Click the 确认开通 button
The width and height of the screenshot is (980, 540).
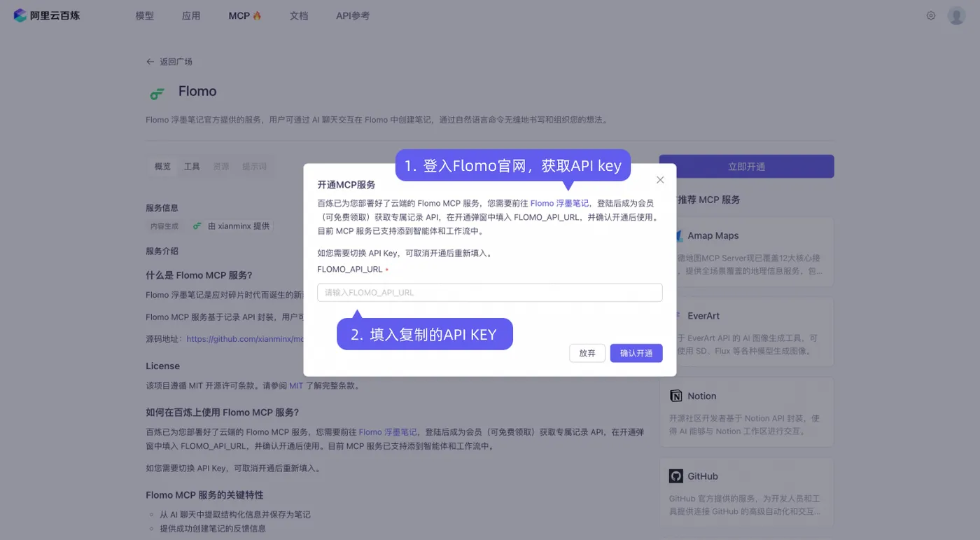636,353
